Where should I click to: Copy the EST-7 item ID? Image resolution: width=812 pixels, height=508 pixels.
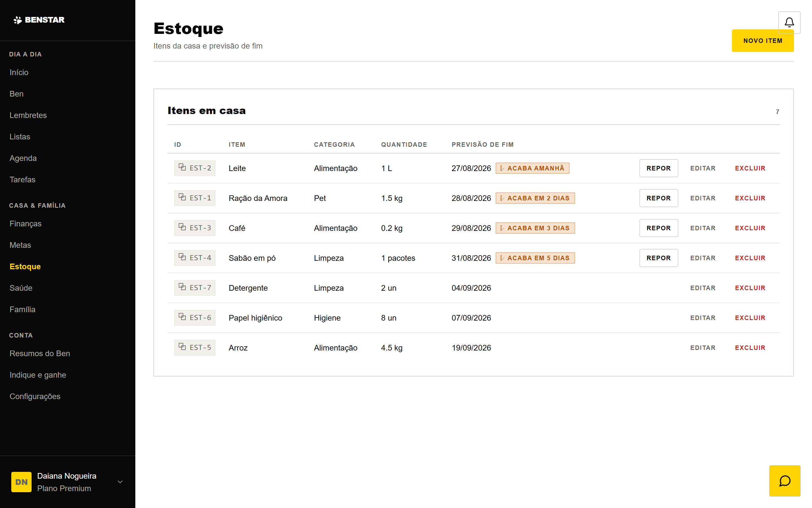[x=195, y=288]
